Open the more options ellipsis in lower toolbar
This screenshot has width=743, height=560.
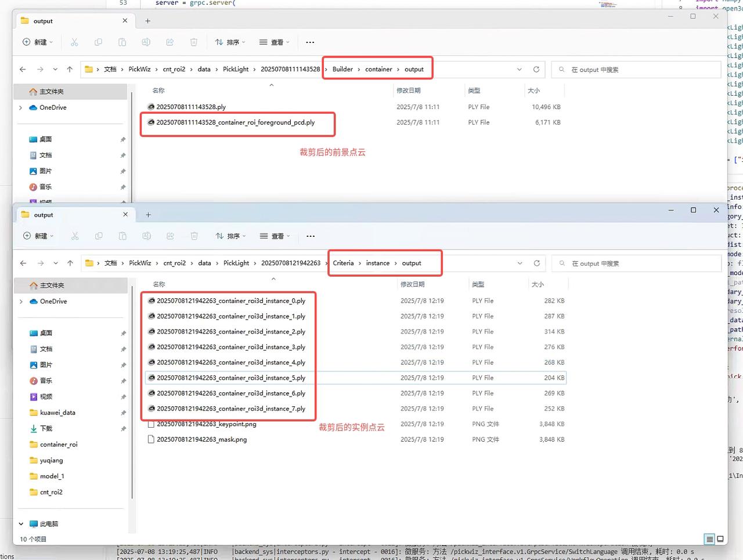[x=311, y=236]
